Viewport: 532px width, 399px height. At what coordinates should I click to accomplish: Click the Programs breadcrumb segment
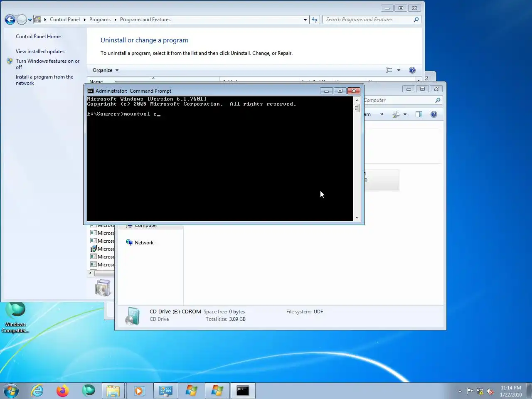point(100,20)
